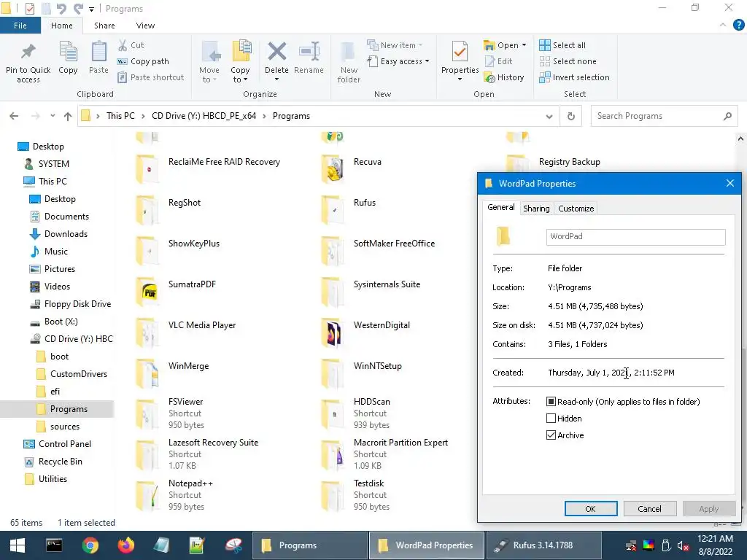
Task: Click the Paste clipboard icon
Action: [98, 58]
